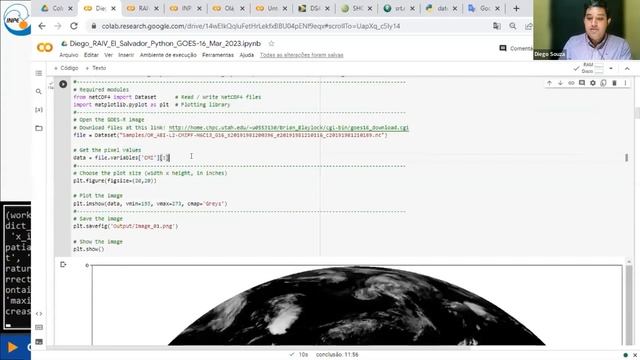Open the variables {x} sidebar panel
This screenshot has height=360, width=640.
pos(39,109)
